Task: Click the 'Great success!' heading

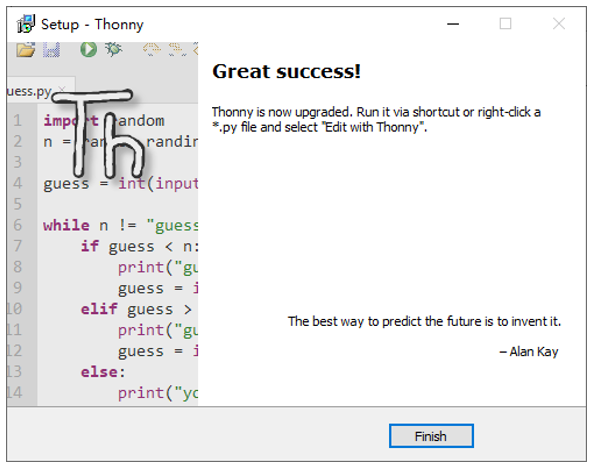Action: tap(286, 71)
